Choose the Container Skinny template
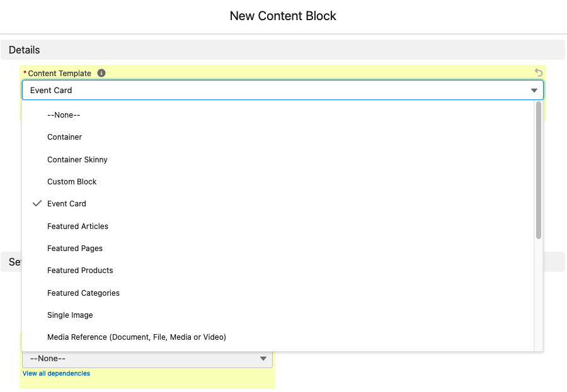Screen dimensions: 567x392 pos(77,159)
